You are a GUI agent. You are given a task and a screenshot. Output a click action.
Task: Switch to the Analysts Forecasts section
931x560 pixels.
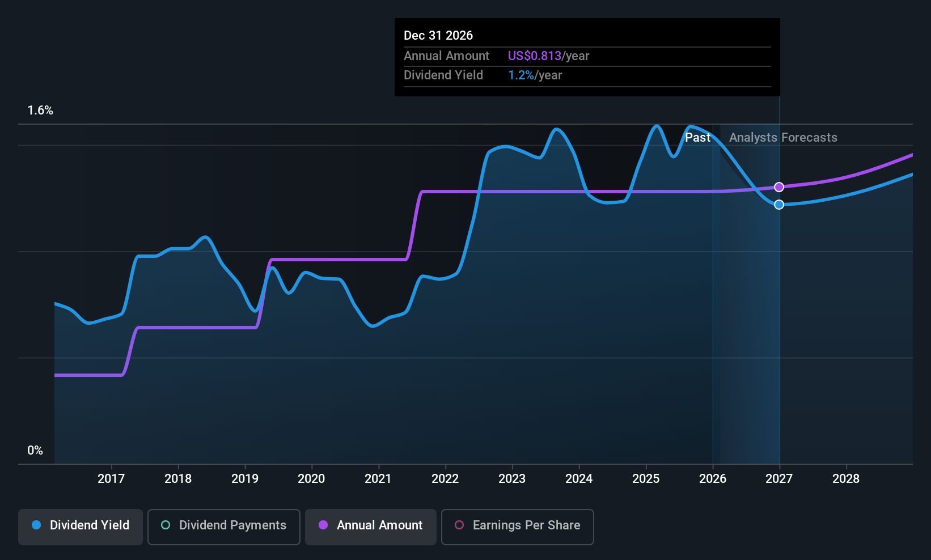(783, 137)
